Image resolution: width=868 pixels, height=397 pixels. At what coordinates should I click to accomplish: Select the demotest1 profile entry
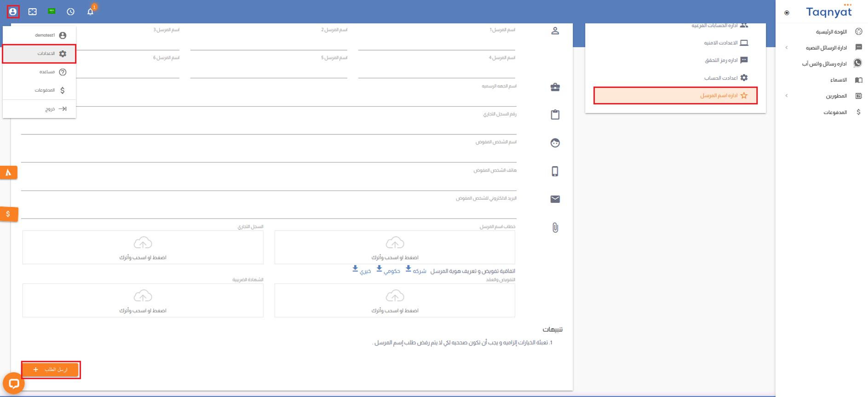pyautogui.click(x=40, y=35)
